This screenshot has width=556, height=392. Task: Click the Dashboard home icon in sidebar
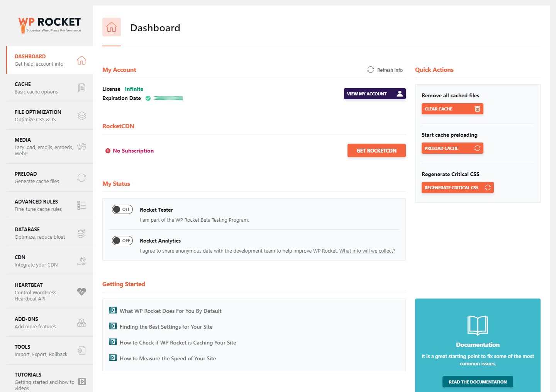click(81, 60)
